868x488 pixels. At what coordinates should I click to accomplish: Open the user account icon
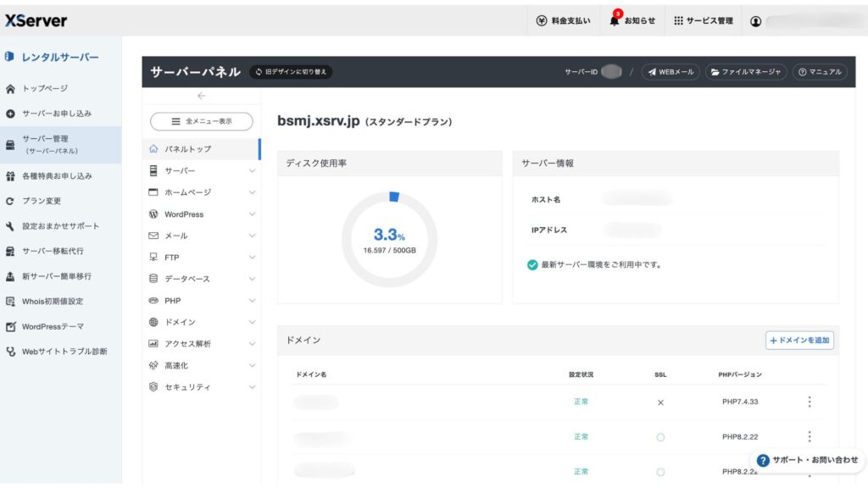tap(755, 21)
